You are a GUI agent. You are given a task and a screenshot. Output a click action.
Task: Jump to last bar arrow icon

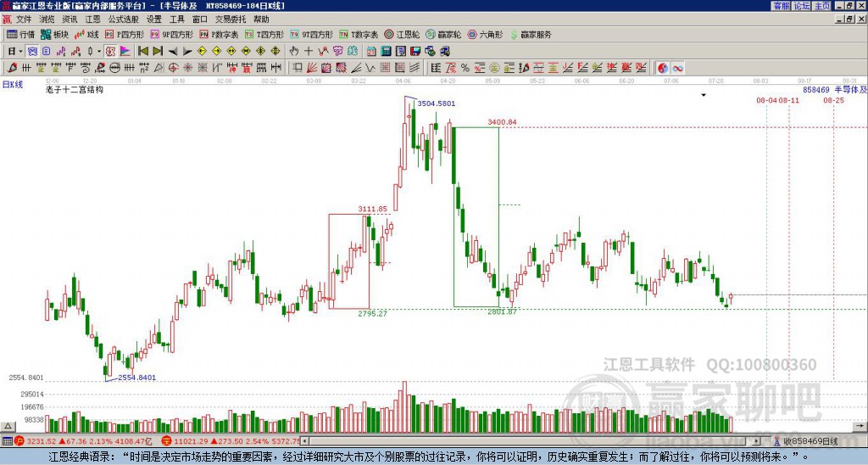(x=158, y=51)
